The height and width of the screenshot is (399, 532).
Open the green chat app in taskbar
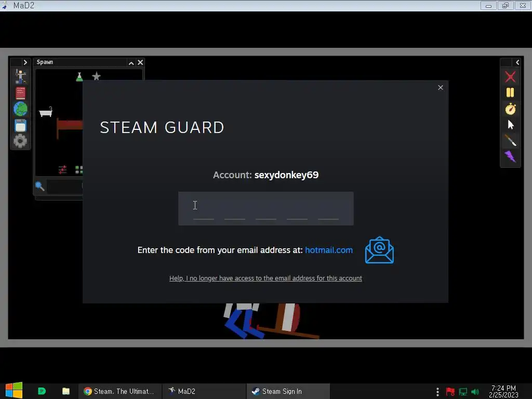point(42,391)
